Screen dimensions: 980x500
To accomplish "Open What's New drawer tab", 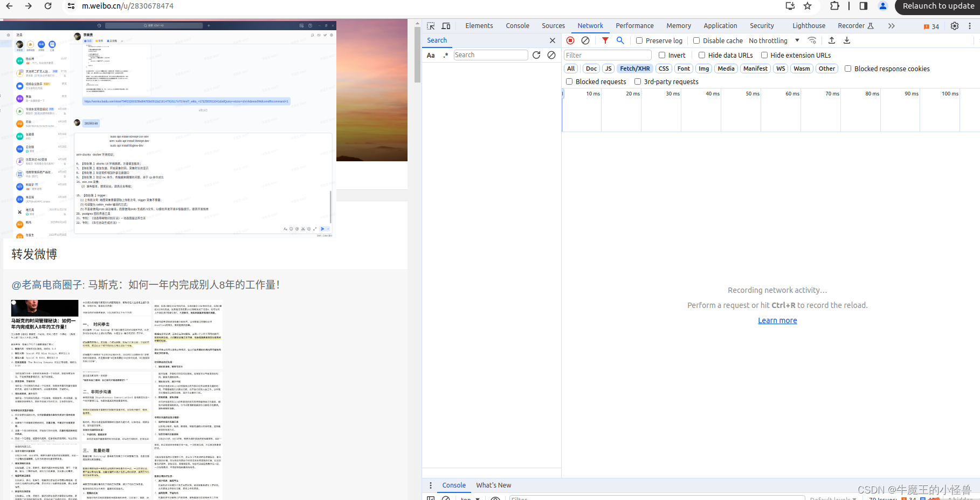I will [494, 485].
